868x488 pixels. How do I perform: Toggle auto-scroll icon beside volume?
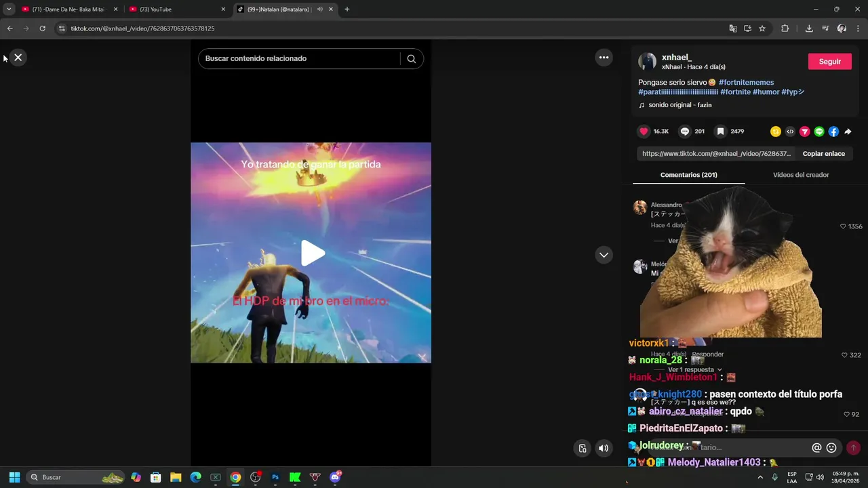point(582,448)
